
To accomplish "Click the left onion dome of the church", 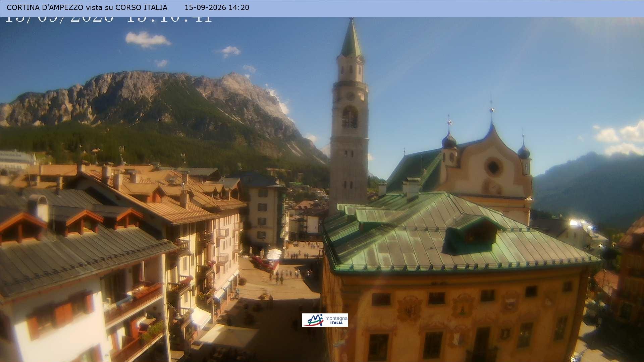I will coord(449,140).
